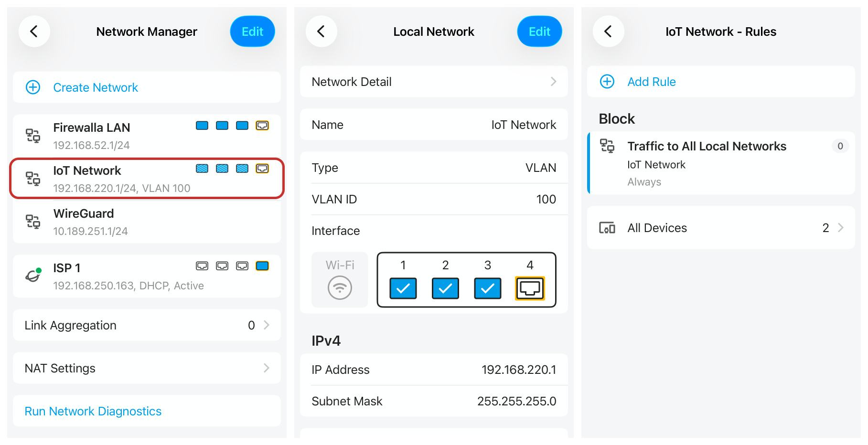Click the All Devices icon
Screen dimensions: 868x445
(x=607, y=228)
